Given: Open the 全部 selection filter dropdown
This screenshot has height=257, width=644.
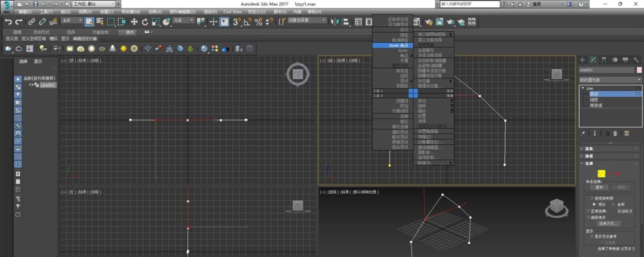Looking at the screenshot, I should [72, 20].
